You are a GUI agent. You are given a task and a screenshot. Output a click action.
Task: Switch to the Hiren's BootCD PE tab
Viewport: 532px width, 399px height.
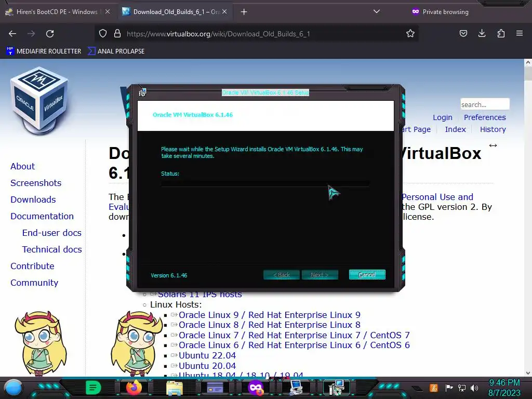[x=57, y=12]
